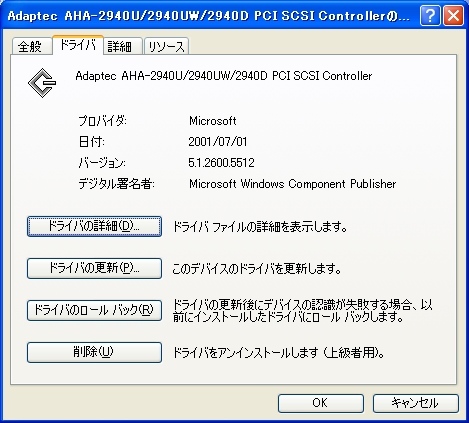Click ドライバの更新(P)... button
Image resolution: width=469 pixels, height=423 pixels.
[94, 268]
